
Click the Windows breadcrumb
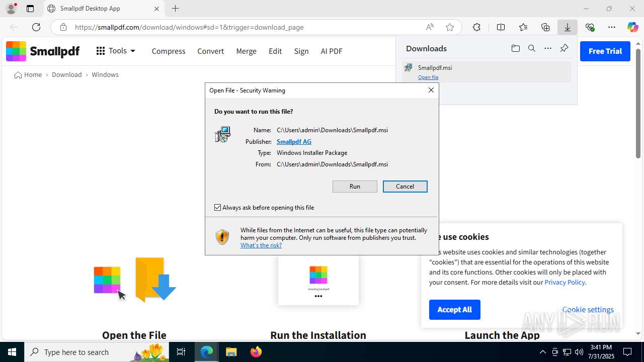105,74
